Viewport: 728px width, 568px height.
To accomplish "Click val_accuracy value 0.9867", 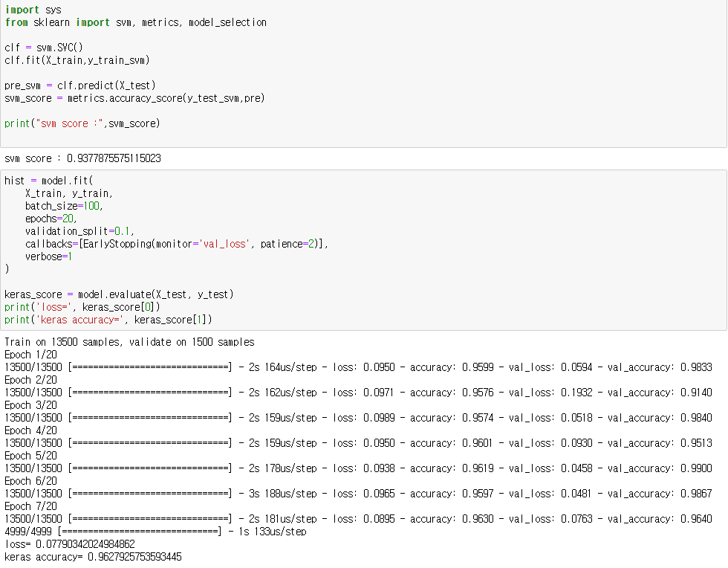I will (x=697, y=494).
